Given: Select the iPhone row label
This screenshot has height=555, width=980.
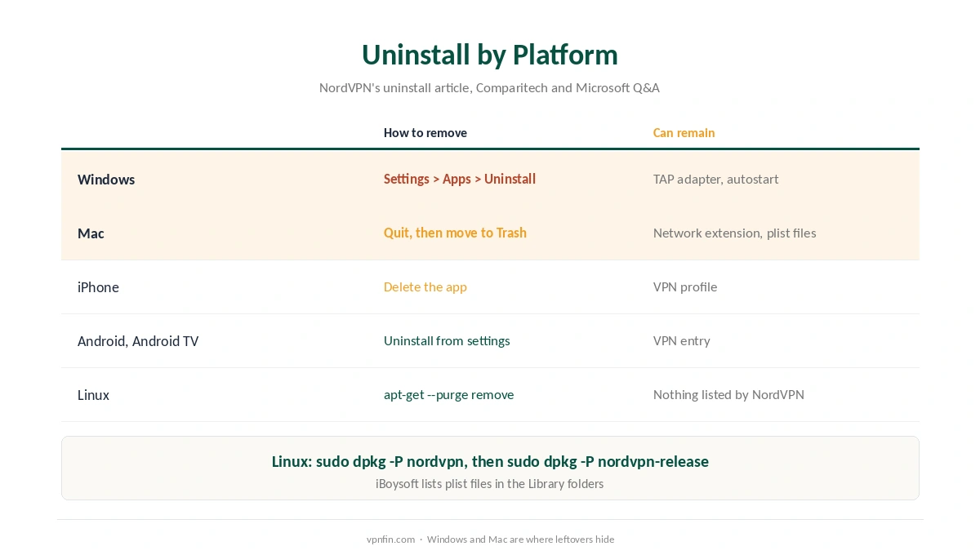Looking at the screenshot, I should 98,287.
